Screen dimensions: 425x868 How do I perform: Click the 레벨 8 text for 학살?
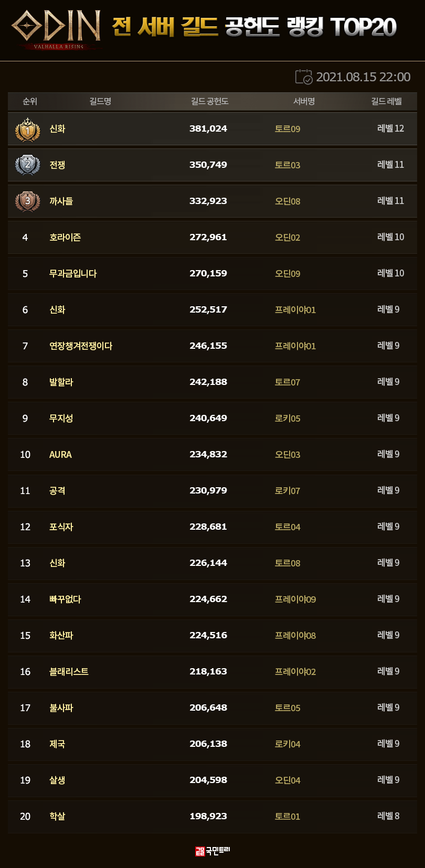388,816
